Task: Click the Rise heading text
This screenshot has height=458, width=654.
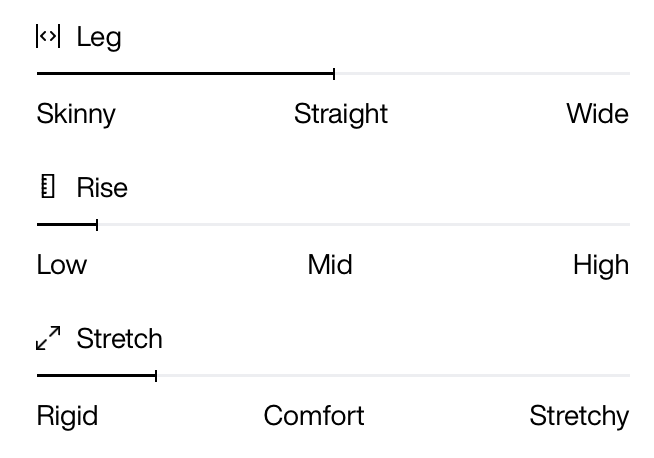Action: 102,187
